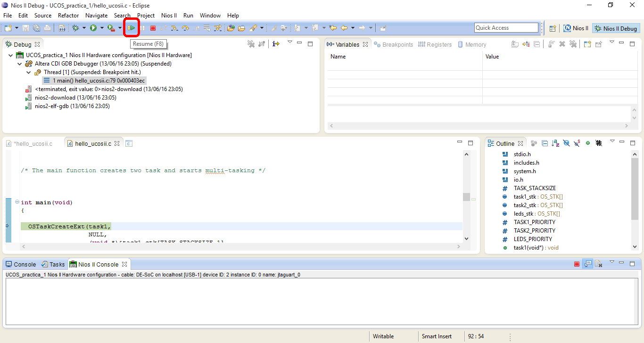Open the Window menu

click(x=210, y=16)
